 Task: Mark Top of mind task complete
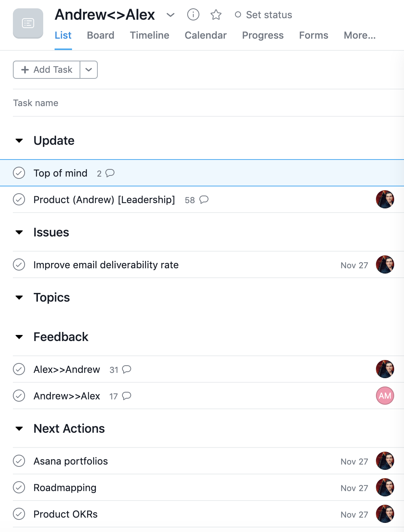(x=19, y=173)
